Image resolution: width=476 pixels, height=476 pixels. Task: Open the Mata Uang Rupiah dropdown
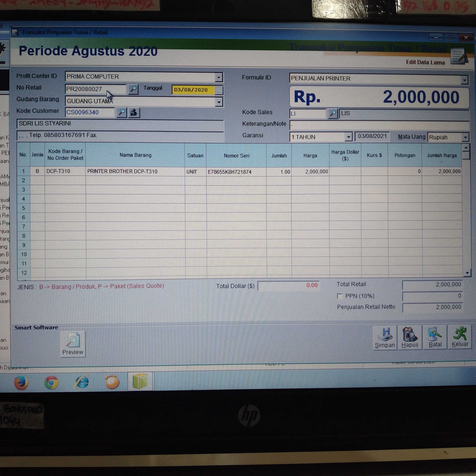tap(465, 137)
